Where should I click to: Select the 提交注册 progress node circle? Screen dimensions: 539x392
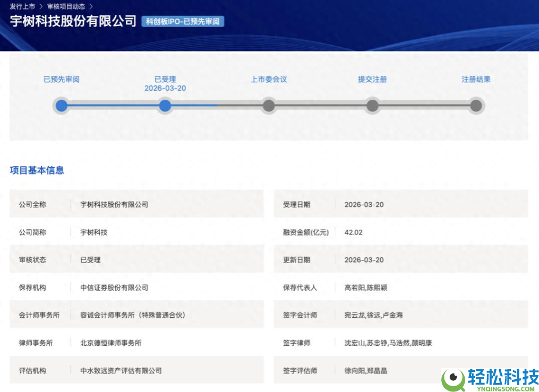tap(372, 106)
